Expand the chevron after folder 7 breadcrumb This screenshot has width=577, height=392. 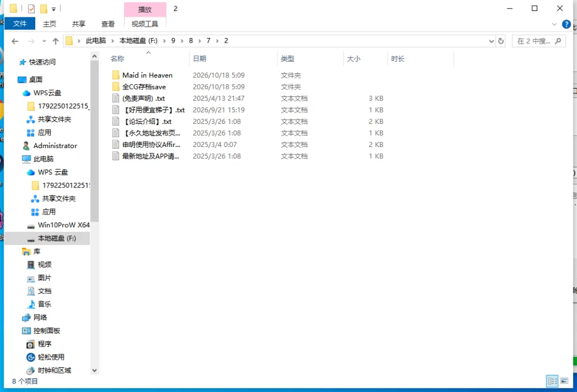click(x=217, y=41)
